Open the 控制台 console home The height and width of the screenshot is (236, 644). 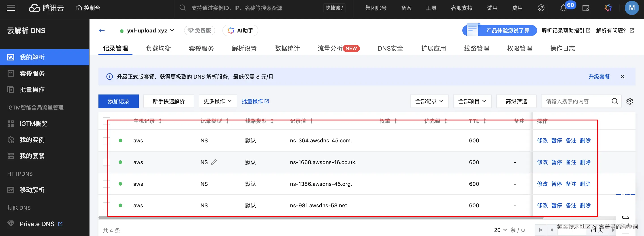point(88,8)
